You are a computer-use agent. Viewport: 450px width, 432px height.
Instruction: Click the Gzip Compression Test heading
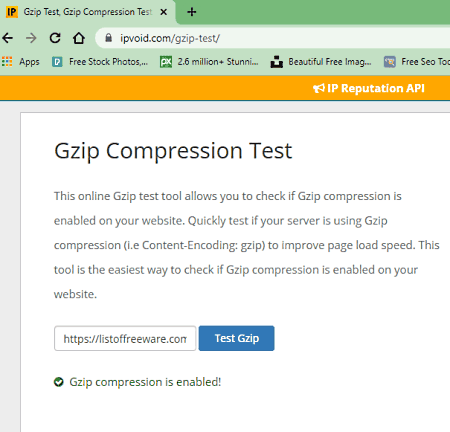pos(173,151)
